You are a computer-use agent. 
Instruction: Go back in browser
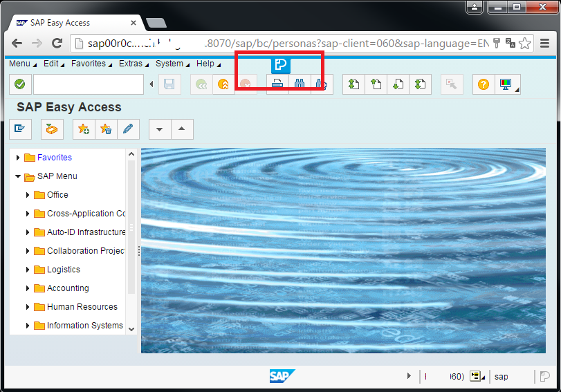(x=17, y=44)
